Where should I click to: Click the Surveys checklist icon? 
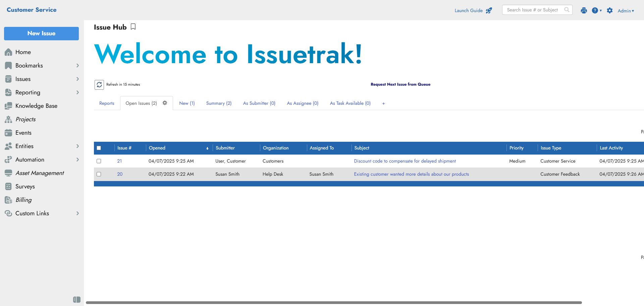(x=8, y=186)
